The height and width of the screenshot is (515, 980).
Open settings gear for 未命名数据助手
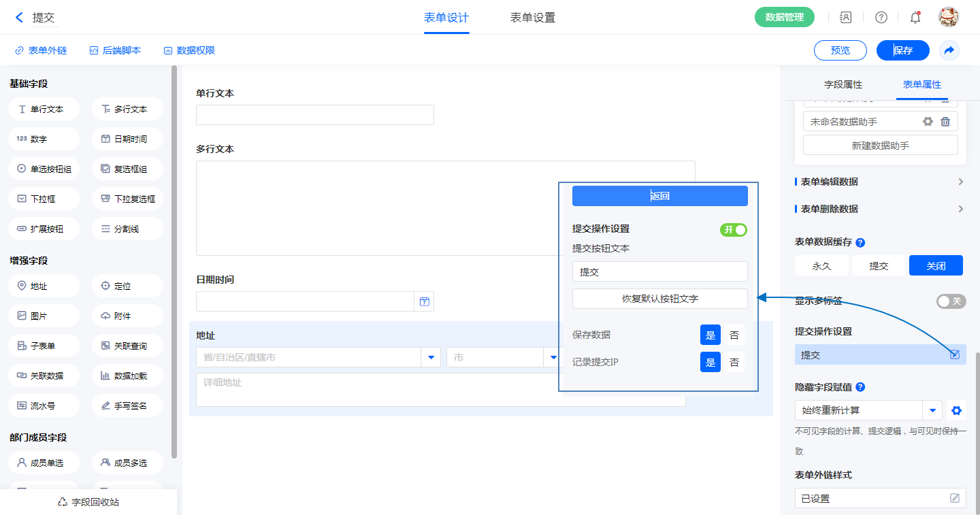[927, 122]
